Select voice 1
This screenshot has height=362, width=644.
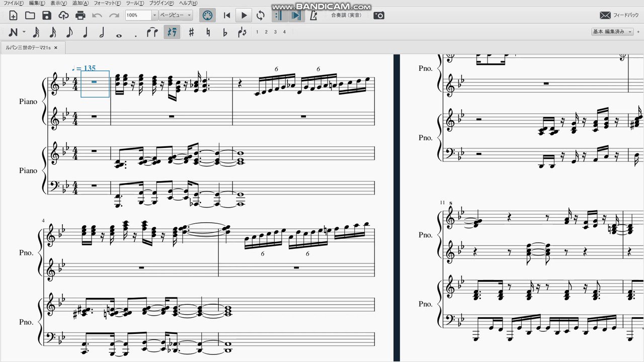click(x=258, y=32)
